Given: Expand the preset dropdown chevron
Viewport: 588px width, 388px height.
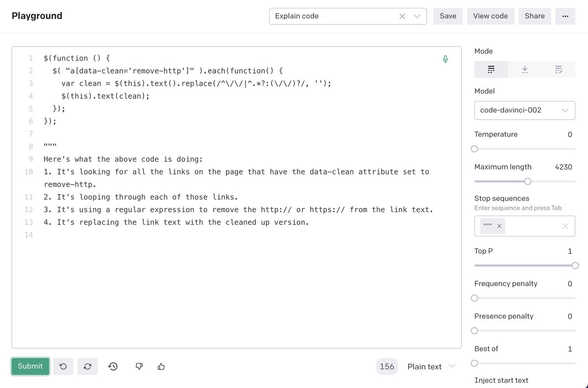Looking at the screenshot, I should [x=417, y=16].
